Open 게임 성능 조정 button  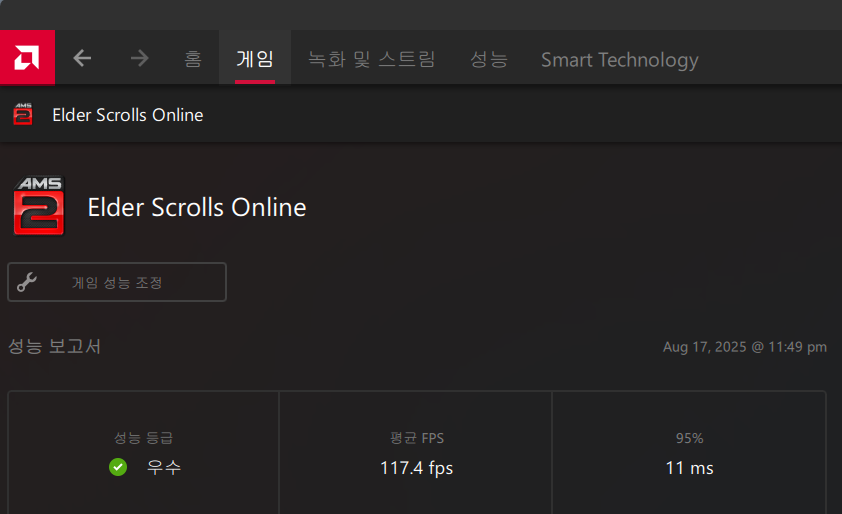click(117, 282)
